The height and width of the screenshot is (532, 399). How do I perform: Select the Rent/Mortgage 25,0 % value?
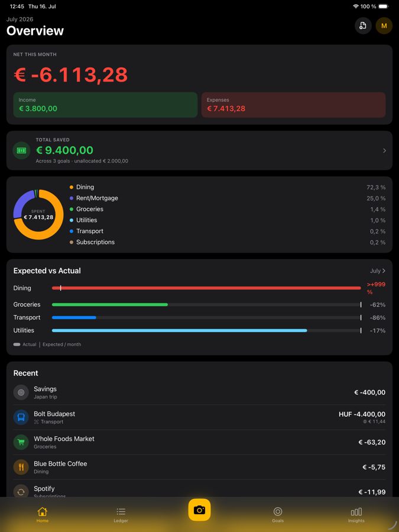(x=375, y=198)
